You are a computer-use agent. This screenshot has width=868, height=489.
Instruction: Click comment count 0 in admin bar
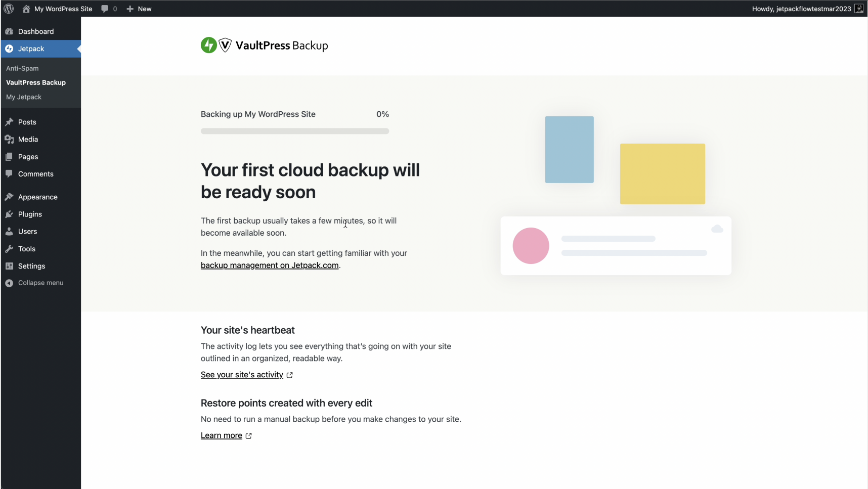coord(115,9)
